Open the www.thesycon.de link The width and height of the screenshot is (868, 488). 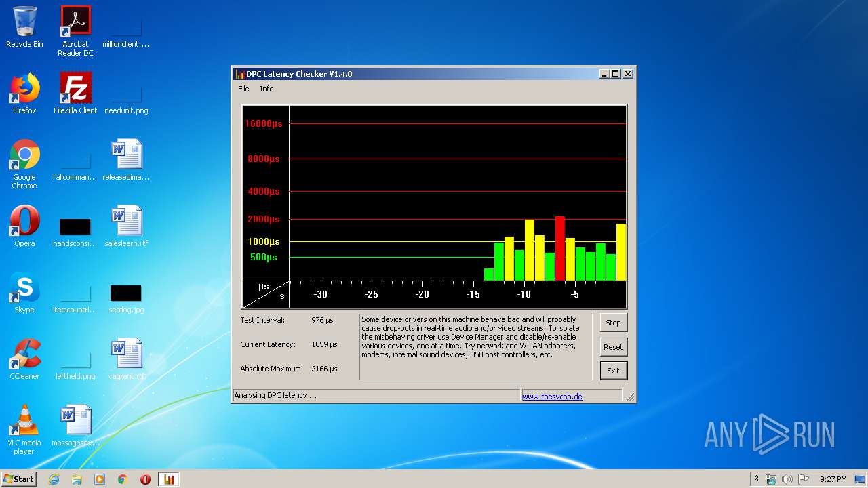coord(552,396)
